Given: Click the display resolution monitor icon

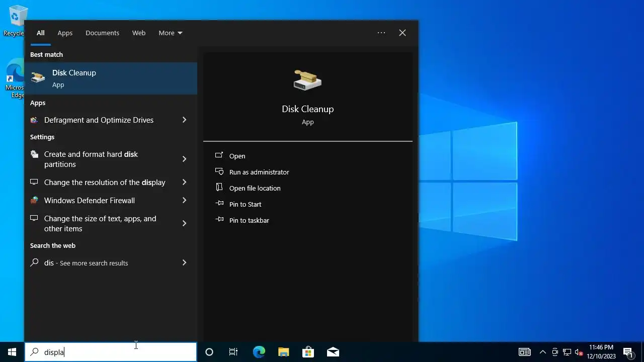Looking at the screenshot, I should coord(34,182).
